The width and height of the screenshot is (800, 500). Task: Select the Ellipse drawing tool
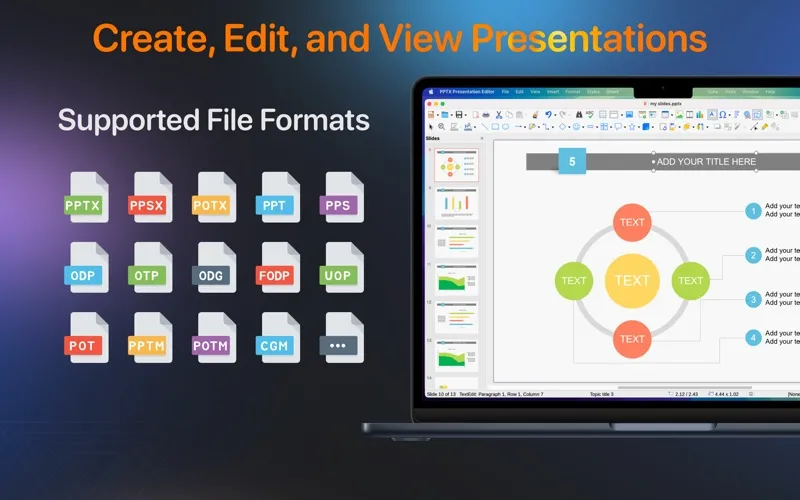coord(506,127)
